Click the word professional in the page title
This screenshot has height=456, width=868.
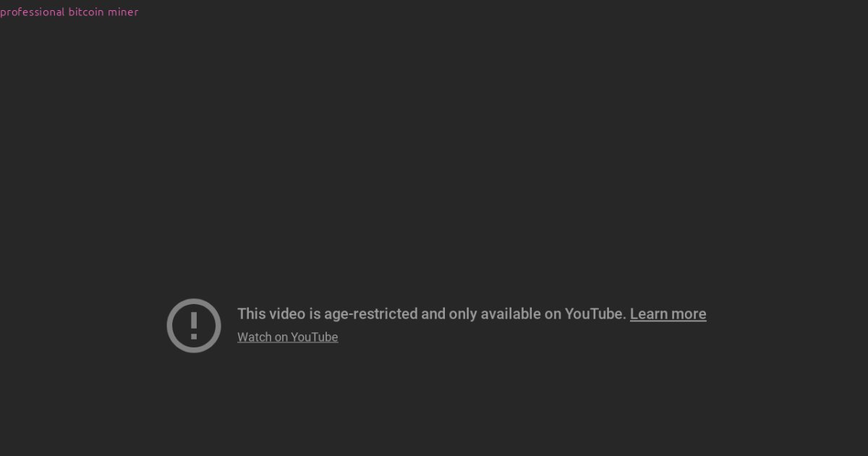[x=32, y=12]
